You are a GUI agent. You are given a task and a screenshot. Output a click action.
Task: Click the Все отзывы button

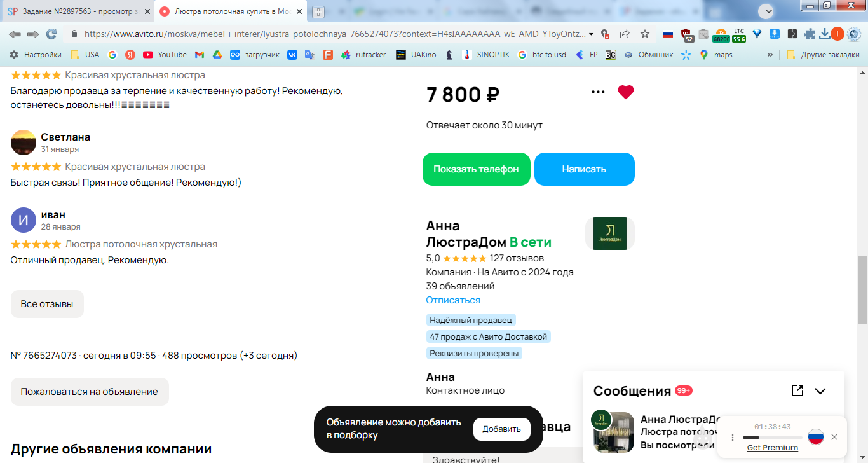pyautogui.click(x=47, y=304)
